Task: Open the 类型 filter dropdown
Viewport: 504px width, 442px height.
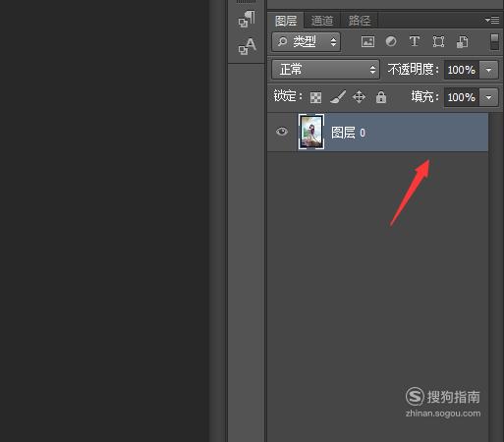Action: point(306,42)
